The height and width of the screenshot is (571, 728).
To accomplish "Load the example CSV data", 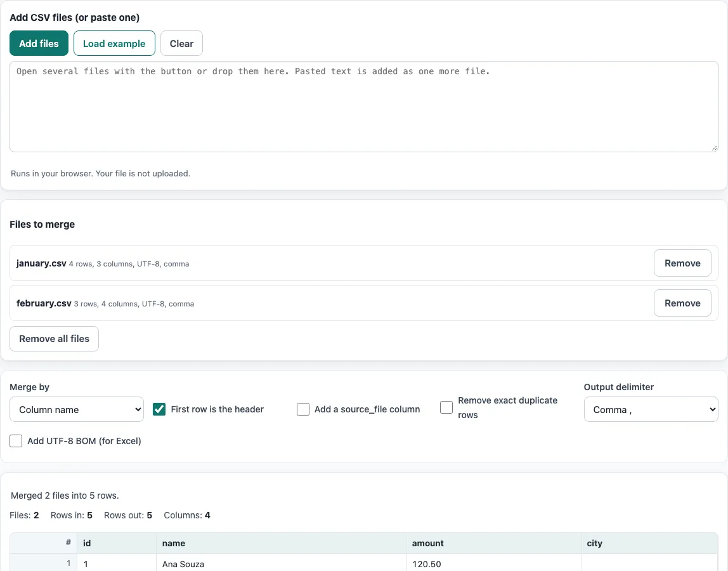I will [x=114, y=43].
